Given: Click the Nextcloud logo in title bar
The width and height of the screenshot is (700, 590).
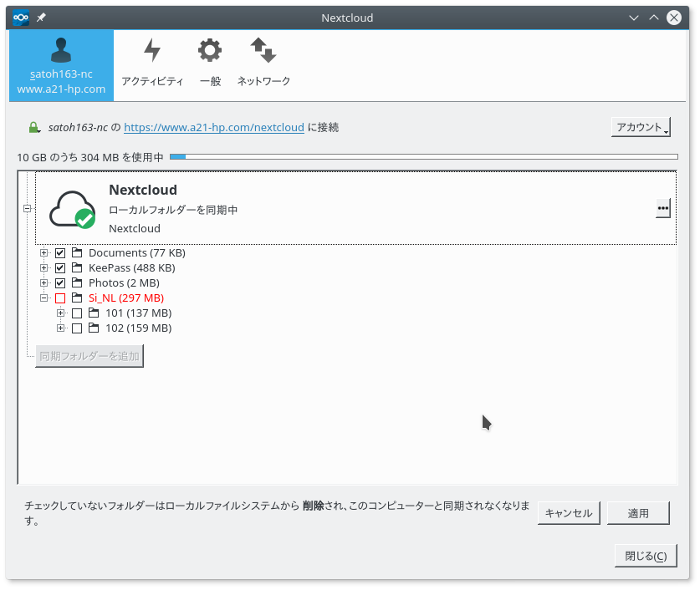Looking at the screenshot, I should [x=21, y=18].
